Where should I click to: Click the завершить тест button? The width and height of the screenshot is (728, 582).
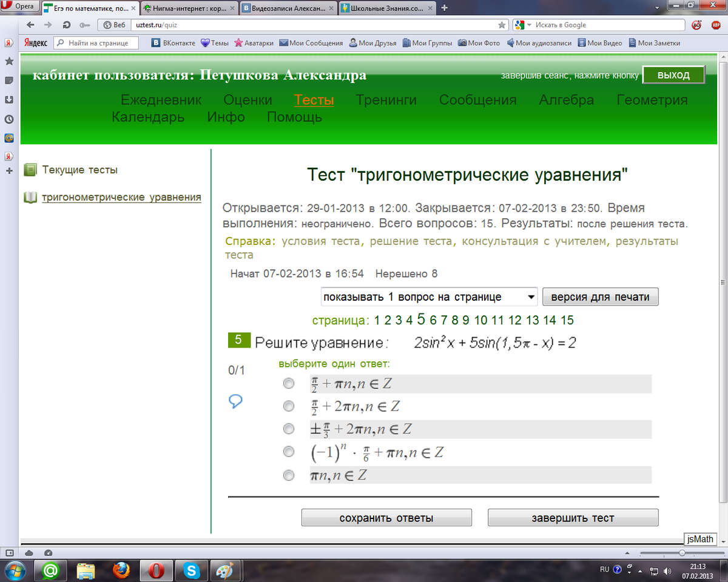(x=573, y=518)
